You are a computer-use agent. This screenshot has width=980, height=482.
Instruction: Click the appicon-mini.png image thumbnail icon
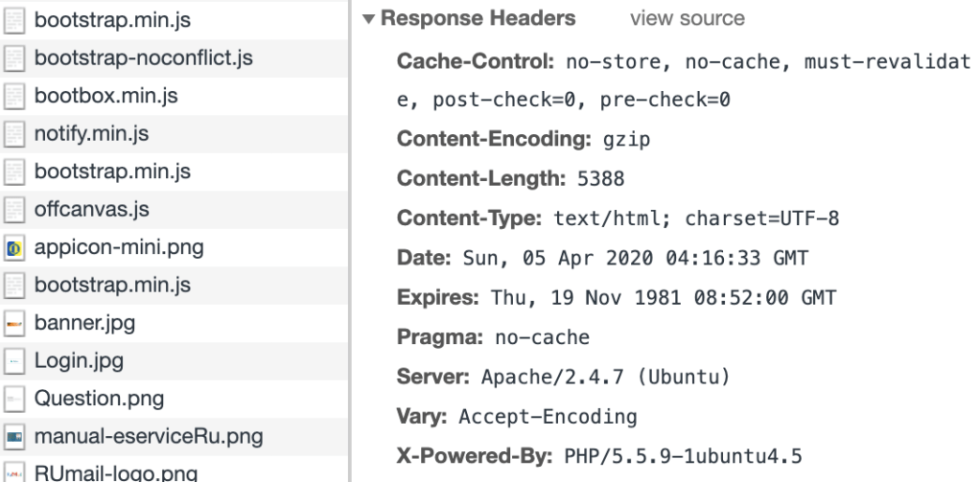coord(14,246)
